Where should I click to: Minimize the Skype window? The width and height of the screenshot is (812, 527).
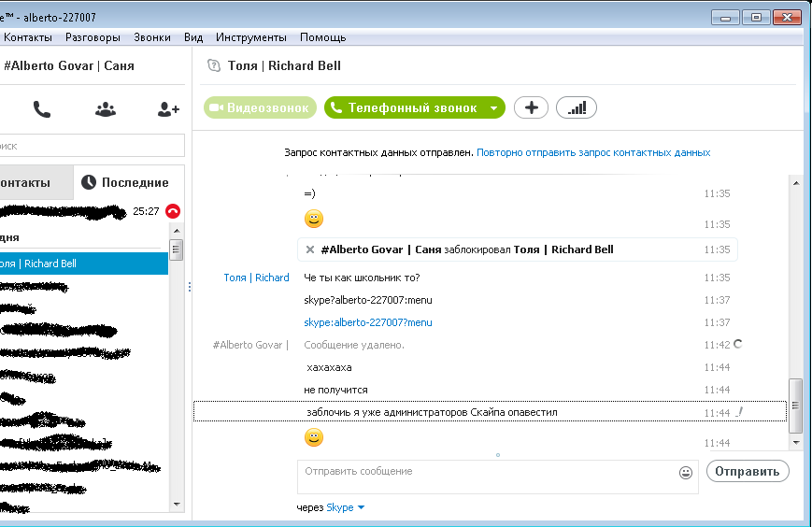click(725, 18)
